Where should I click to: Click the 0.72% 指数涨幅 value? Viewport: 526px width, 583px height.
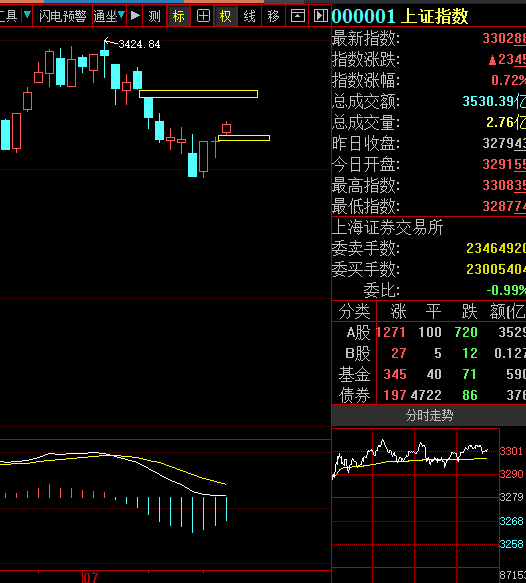tap(508, 80)
